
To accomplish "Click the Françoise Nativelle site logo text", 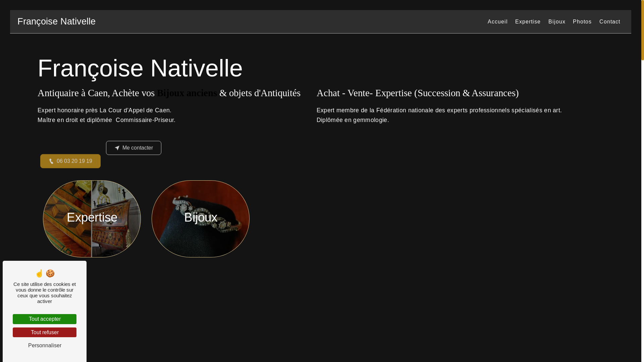I will click(x=56, y=21).
